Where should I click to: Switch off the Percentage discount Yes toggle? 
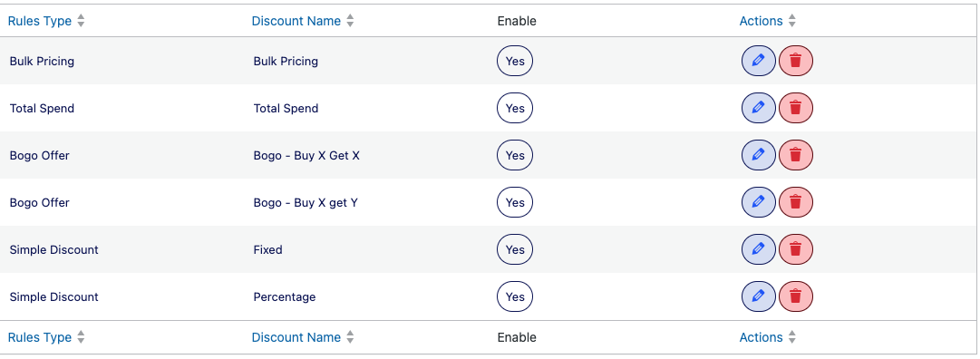click(515, 296)
